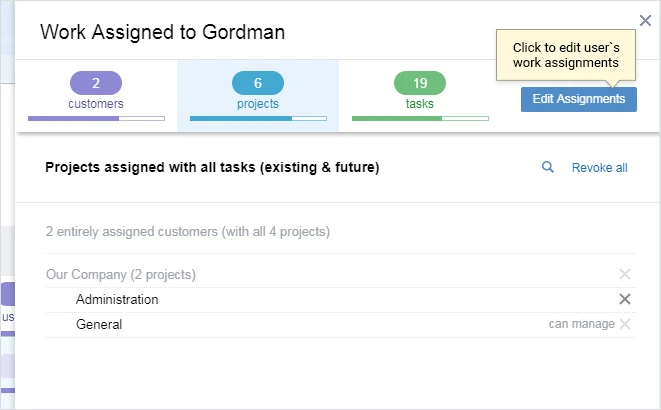Remove Administration project with X icon
Screen dimensions: 661x410
[x=625, y=299]
